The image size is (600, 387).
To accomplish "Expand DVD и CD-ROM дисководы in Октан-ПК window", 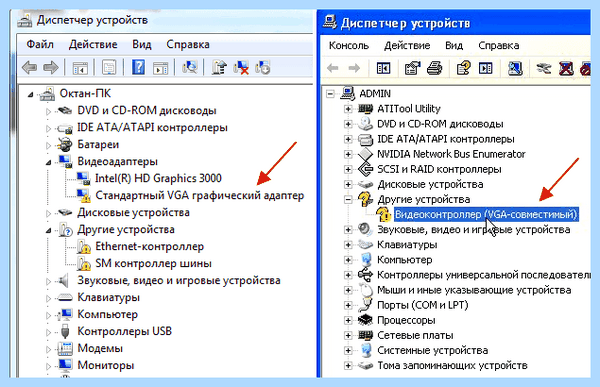I will click(x=48, y=111).
